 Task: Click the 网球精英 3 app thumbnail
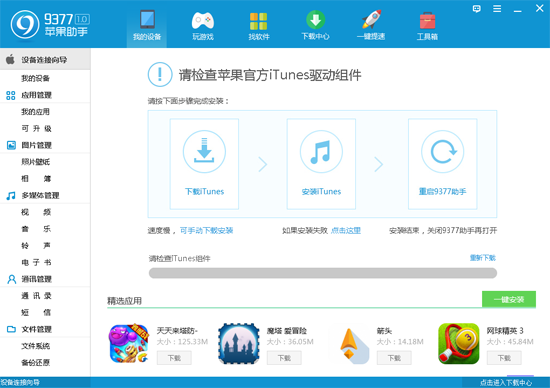click(458, 344)
